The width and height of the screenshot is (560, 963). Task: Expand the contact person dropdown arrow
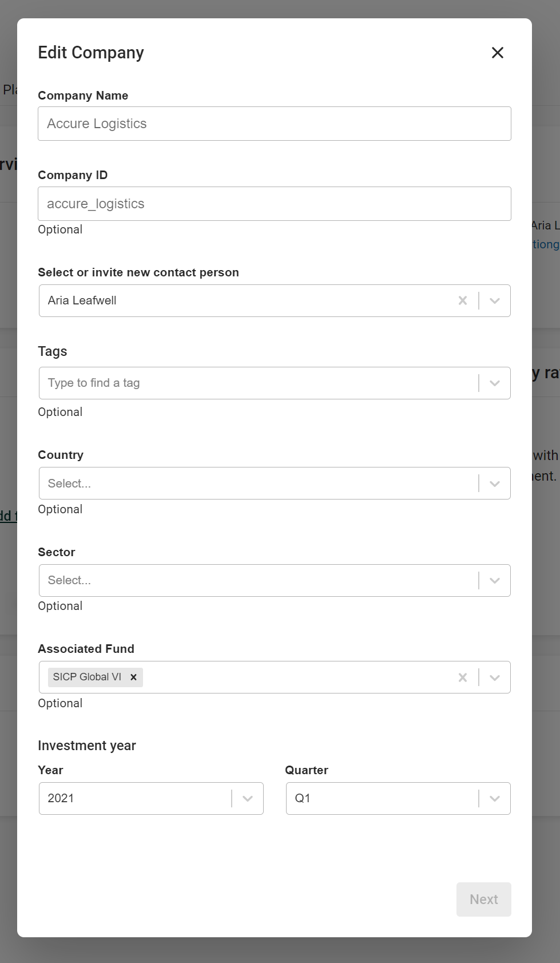click(495, 300)
